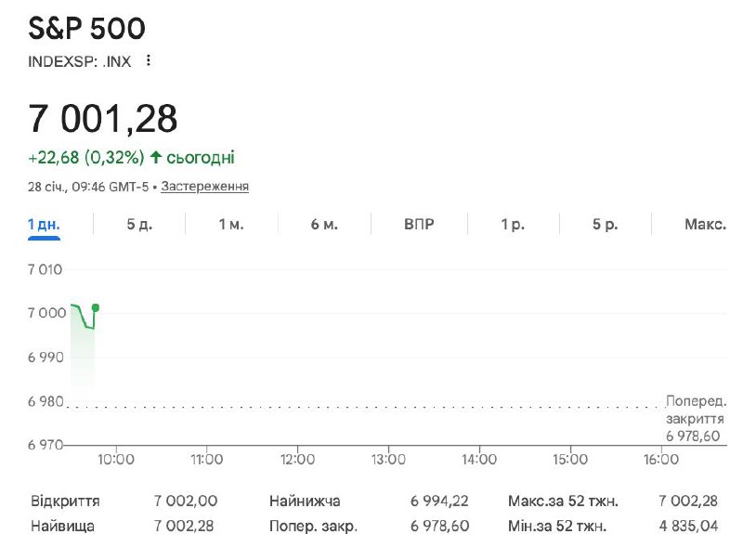Select the 1 м. chart range
The image size is (743, 560).
tap(231, 225)
